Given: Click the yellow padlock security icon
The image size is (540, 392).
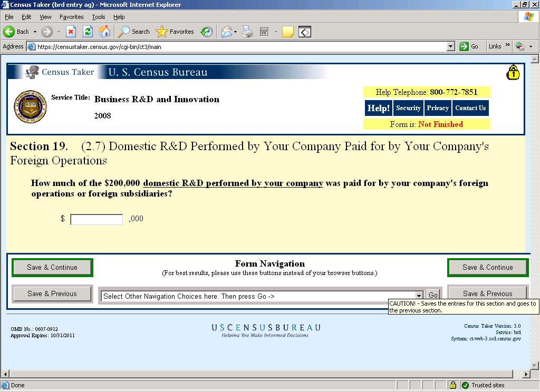Looking at the screenshot, I should click(513, 73).
